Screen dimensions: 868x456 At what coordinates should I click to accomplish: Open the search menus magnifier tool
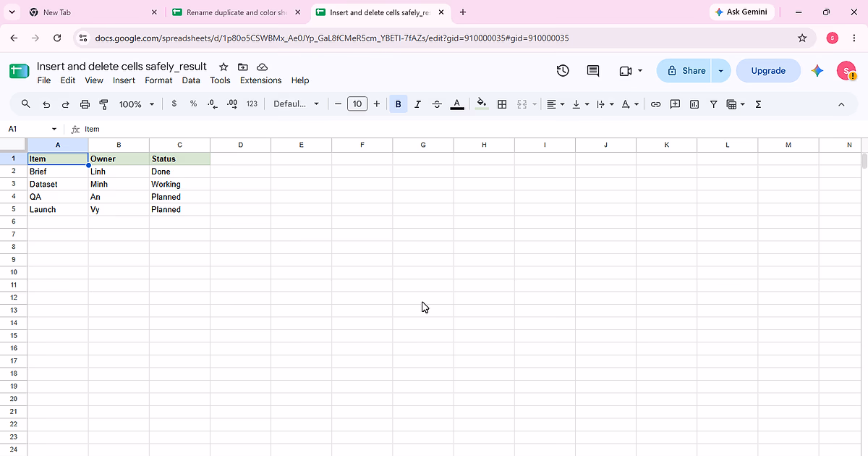point(26,104)
